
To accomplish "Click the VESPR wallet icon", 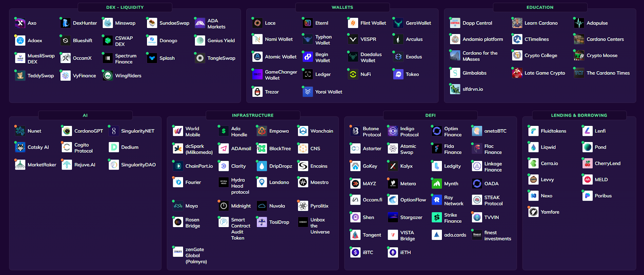I will coord(353,39).
